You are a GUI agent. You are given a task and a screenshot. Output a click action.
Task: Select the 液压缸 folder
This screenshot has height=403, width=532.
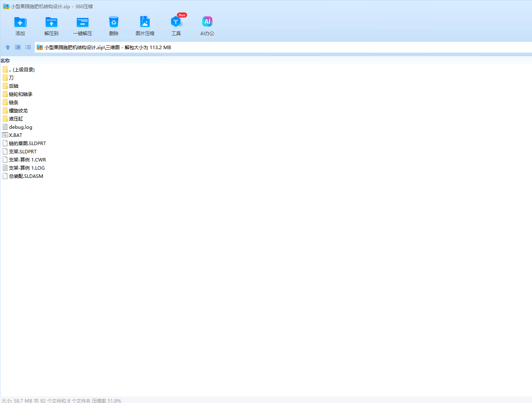[x=13, y=119]
